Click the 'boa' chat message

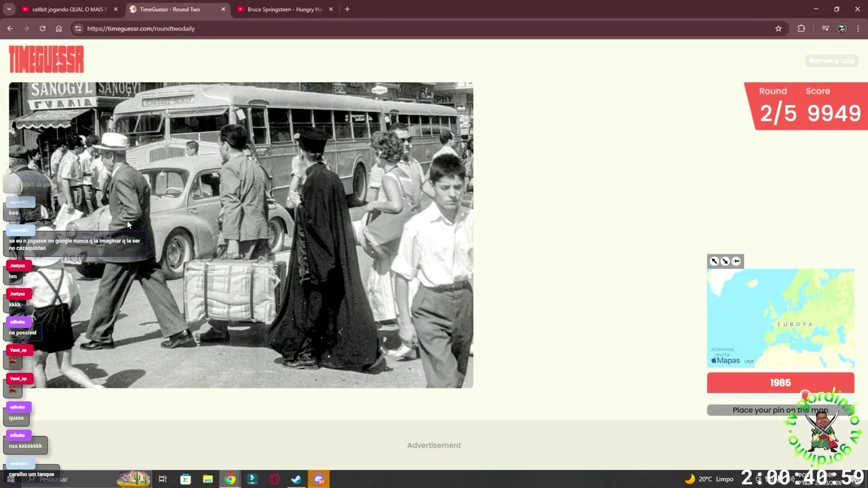[14, 213]
